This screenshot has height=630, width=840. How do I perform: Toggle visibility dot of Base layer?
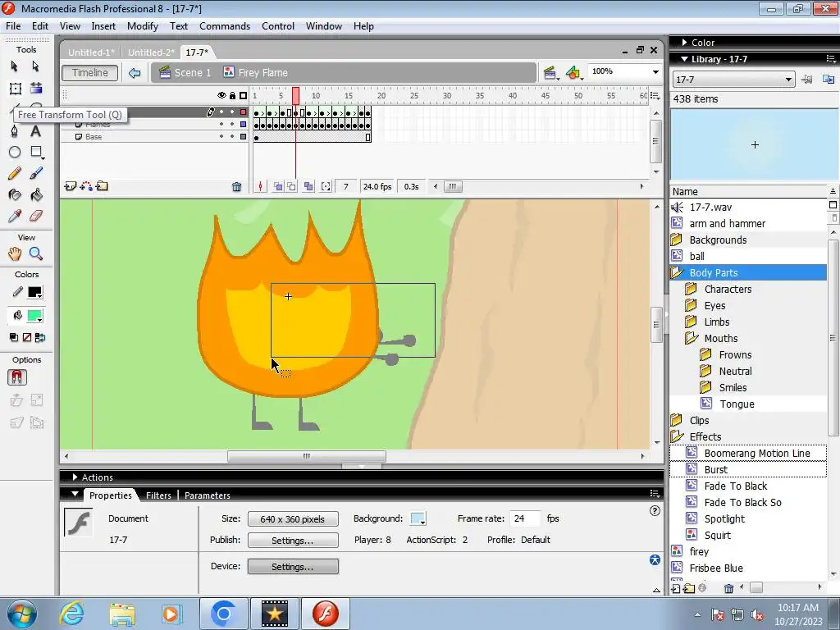tap(221, 137)
